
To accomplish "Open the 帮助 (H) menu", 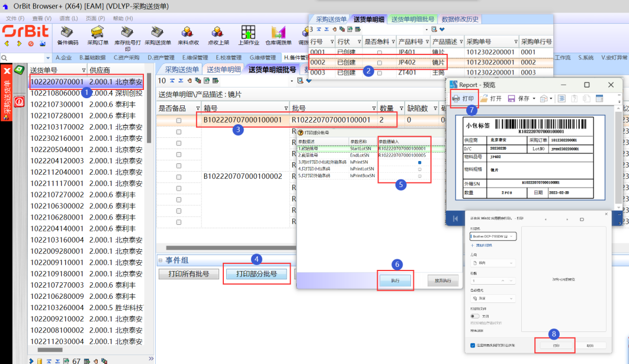I will [x=123, y=18].
